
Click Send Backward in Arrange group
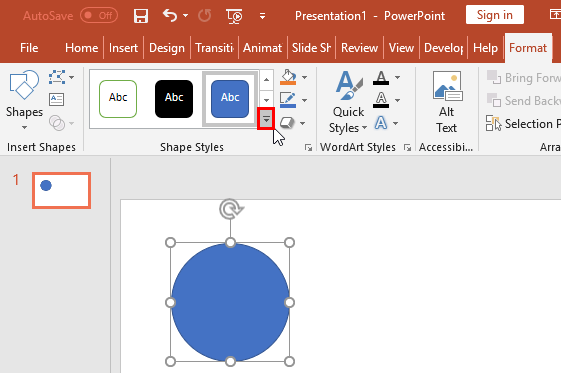click(x=523, y=100)
